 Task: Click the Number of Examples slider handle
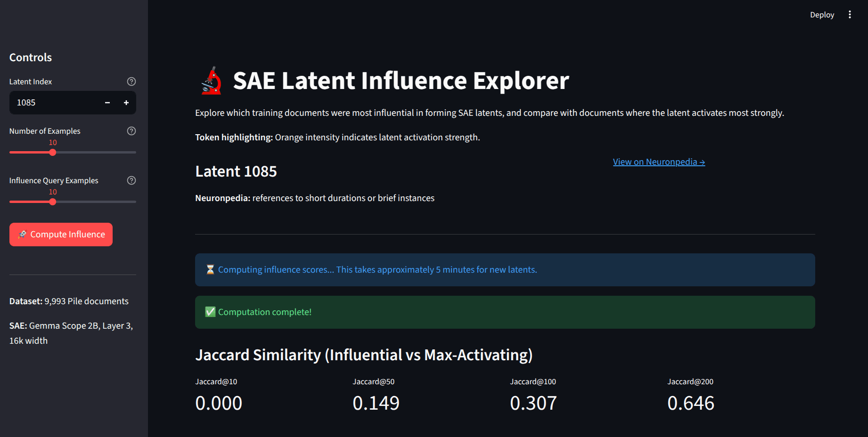53,152
